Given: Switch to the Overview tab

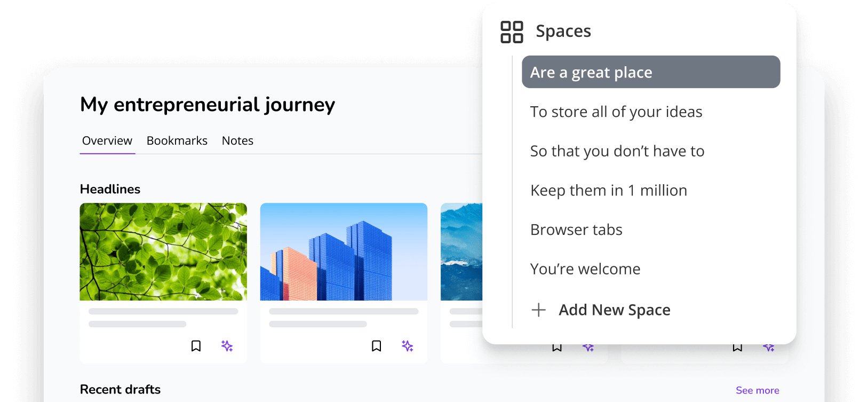Looking at the screenshot, I should click(107, 141).
